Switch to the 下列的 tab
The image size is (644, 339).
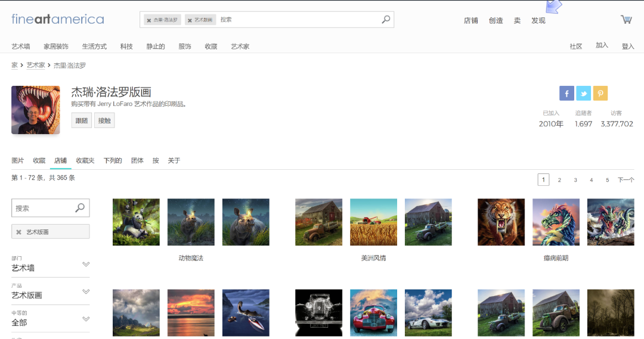pyautogui.click(x=113, y=160)
